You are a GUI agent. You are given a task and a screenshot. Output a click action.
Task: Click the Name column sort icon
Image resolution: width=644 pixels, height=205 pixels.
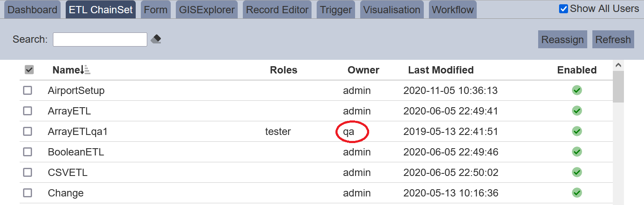click(85, 70)
